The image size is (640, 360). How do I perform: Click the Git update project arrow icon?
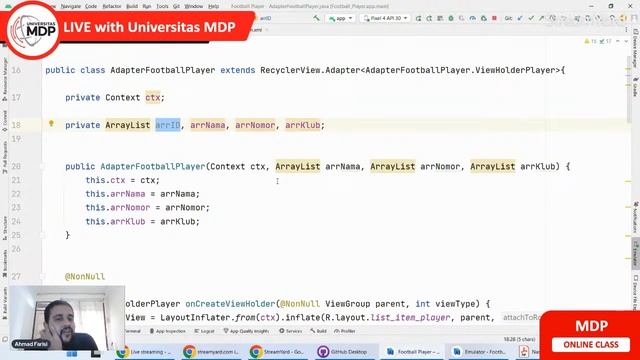tap(520, 18)
